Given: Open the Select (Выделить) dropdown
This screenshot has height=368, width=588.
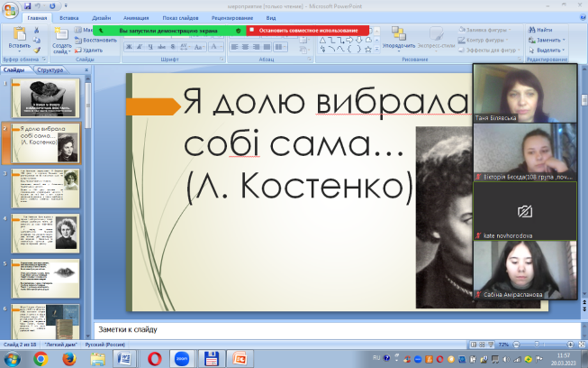Looking at the screenshot, I should coord(547,50).
